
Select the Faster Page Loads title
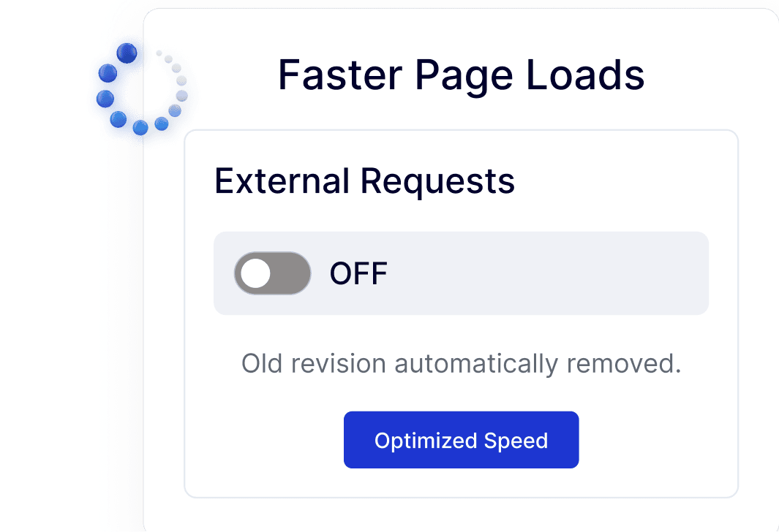pos(461,74)
